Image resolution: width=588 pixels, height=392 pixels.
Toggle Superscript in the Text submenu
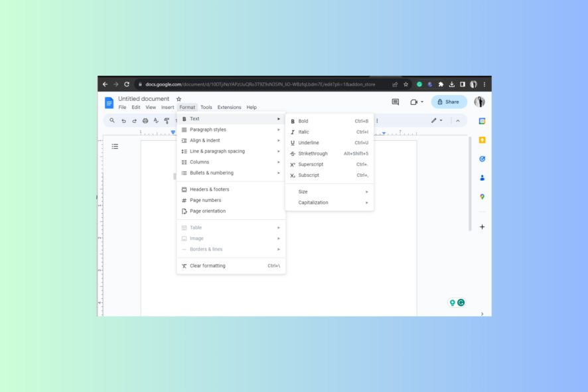tap(309, 164)
